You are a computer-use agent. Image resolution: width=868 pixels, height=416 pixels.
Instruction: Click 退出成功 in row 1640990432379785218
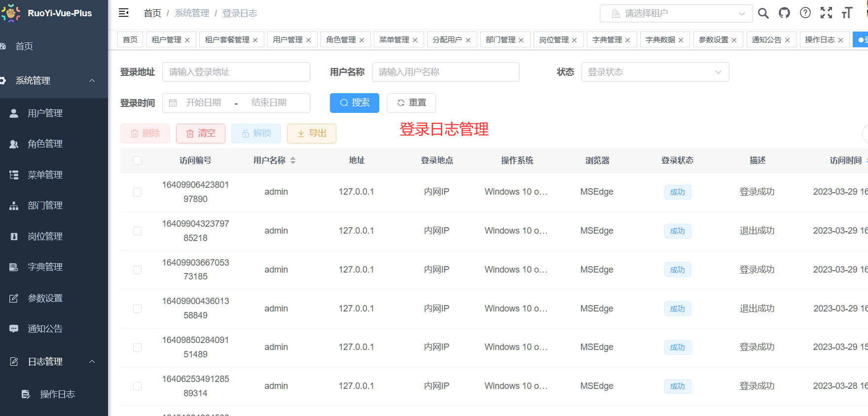(757, 231)
